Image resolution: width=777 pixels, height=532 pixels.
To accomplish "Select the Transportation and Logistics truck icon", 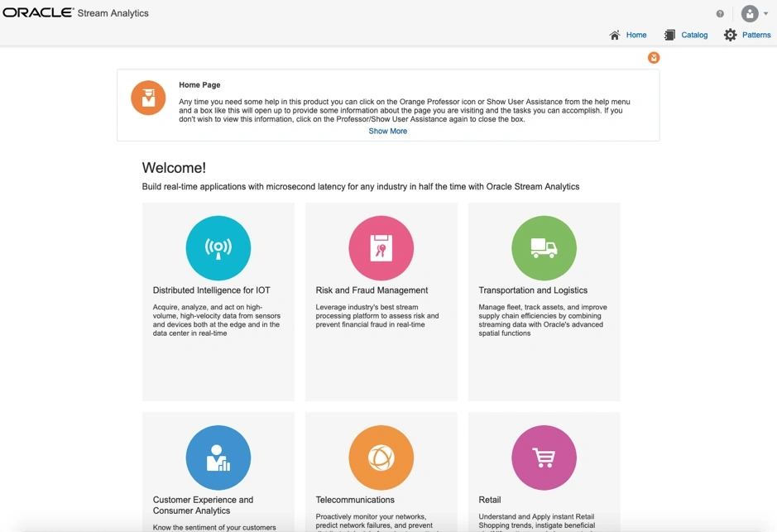I will click(x=544, y=247).
